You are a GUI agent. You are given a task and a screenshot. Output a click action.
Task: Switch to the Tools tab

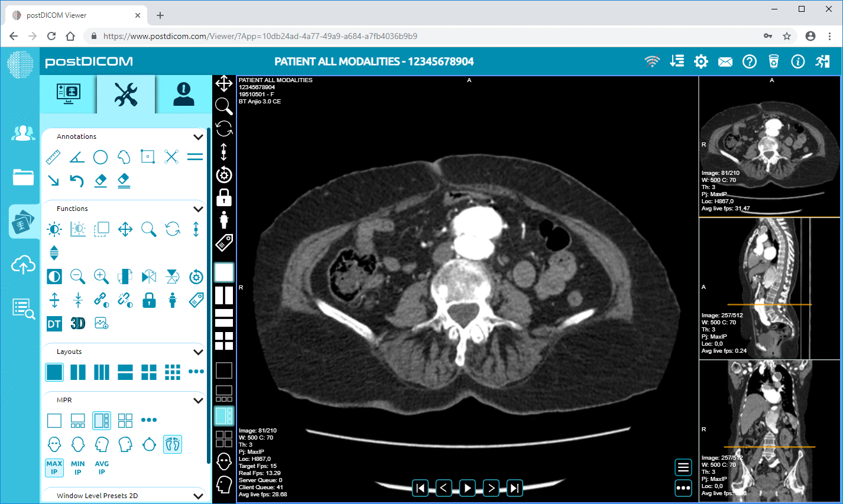point(125,93)
